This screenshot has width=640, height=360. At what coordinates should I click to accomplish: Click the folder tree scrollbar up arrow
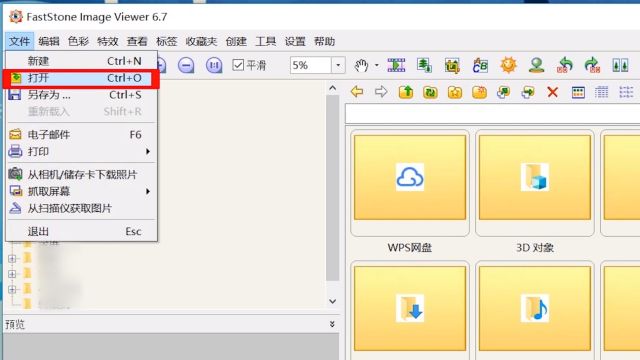click(333, 88)
